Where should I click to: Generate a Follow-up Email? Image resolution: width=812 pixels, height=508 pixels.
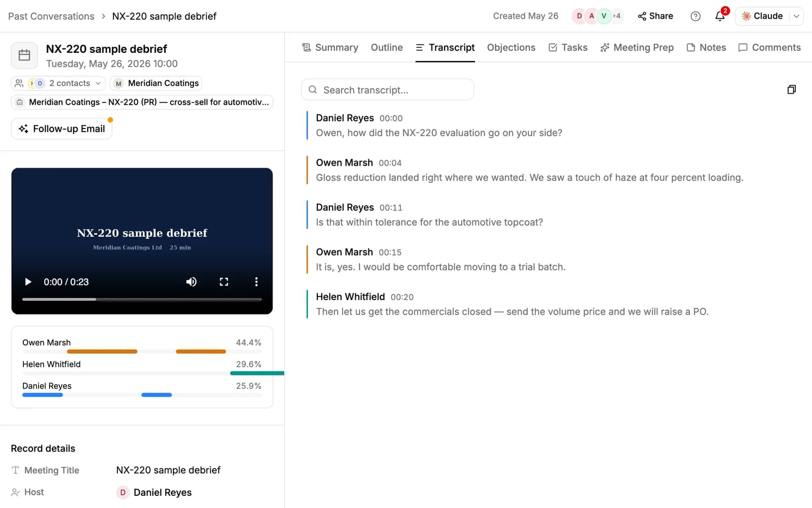click(61, 129)
